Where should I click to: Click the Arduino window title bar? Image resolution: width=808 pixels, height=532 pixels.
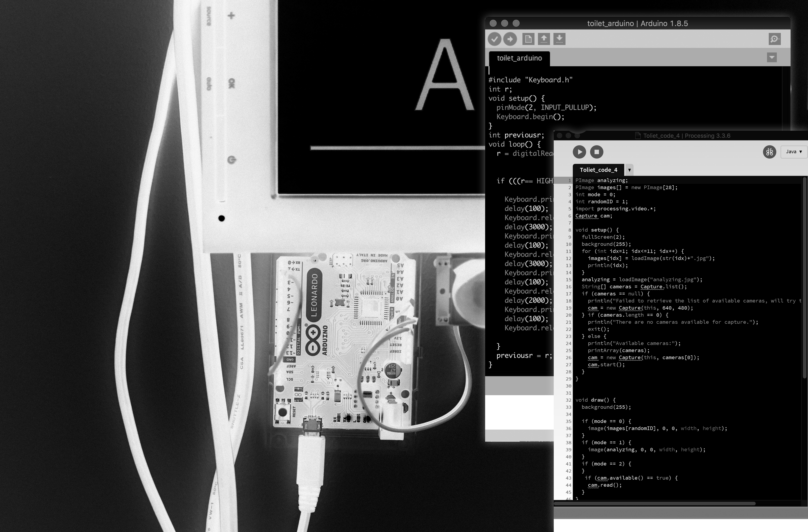point(637,23)
